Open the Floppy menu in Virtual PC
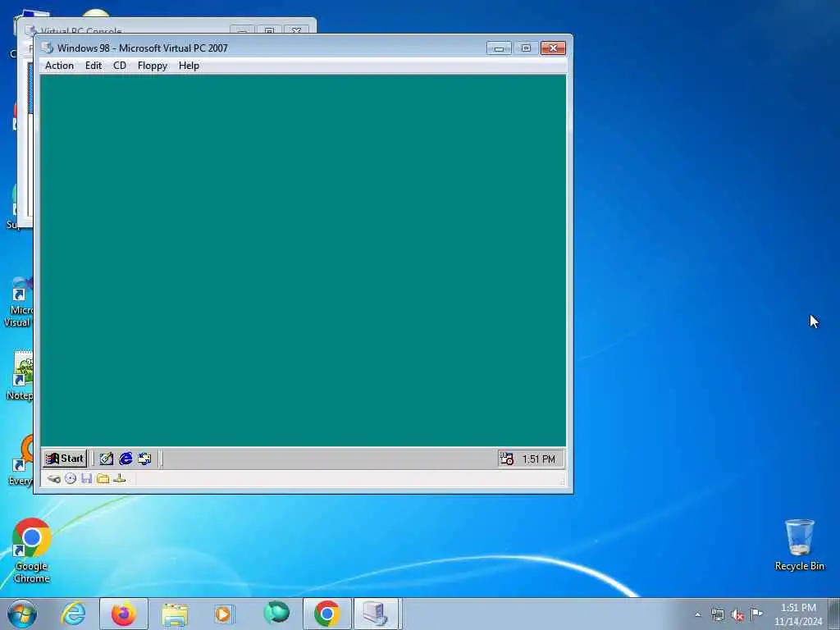840x630 pixels. coord(152,66)
